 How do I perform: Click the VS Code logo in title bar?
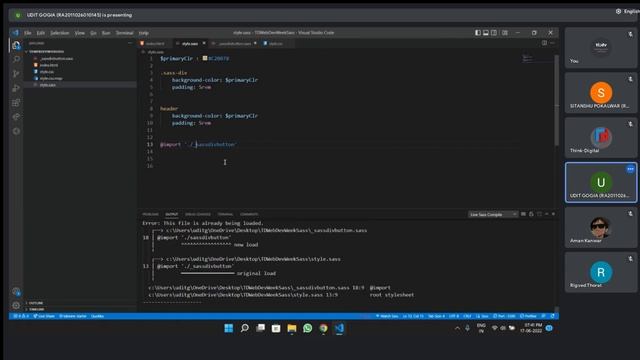(x=15, y=33)
